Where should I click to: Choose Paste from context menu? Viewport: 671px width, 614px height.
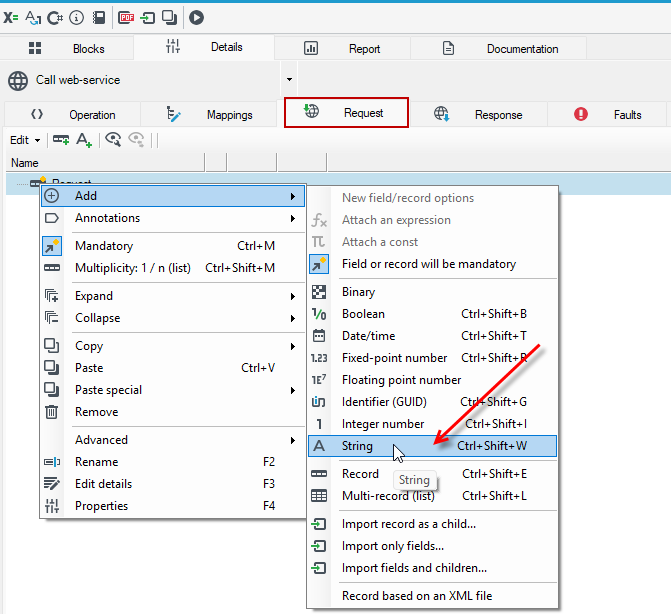(173, 368)
